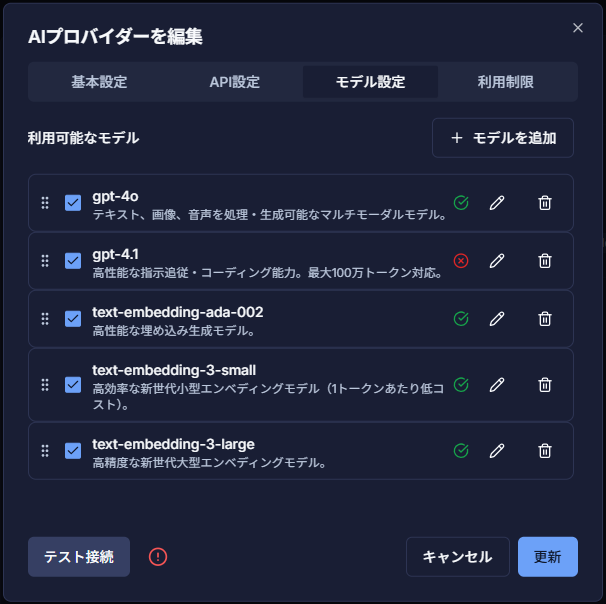
Task: Edit text-embedding-3-small model
Action: tap(497, 384)
